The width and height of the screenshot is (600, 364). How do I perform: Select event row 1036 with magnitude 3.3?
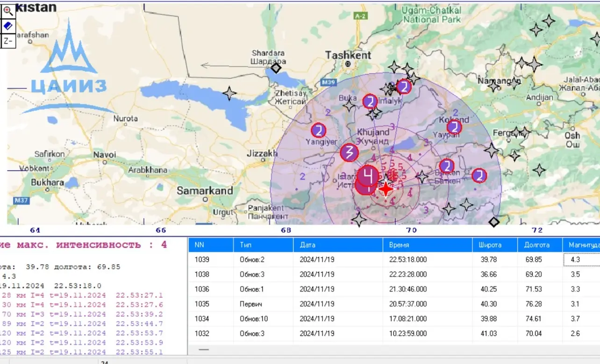(x=394, y=289)
